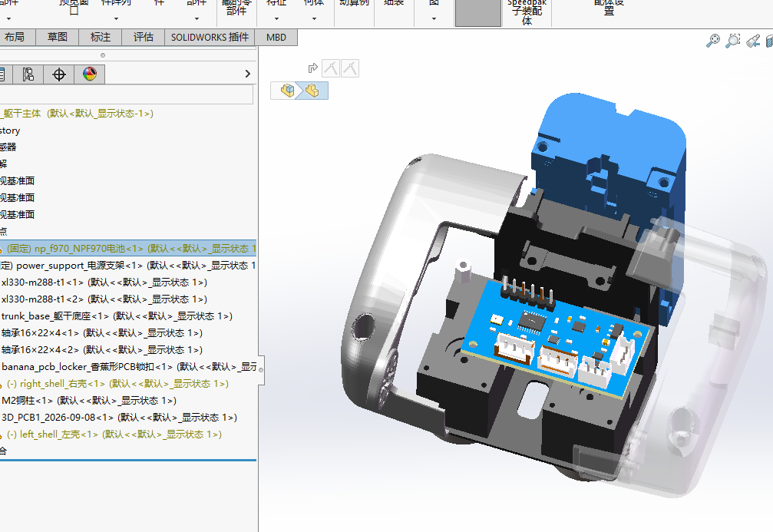Select 轴承16×22×4<1> component
Screen dimensions: 773x532
pos(101,333)
